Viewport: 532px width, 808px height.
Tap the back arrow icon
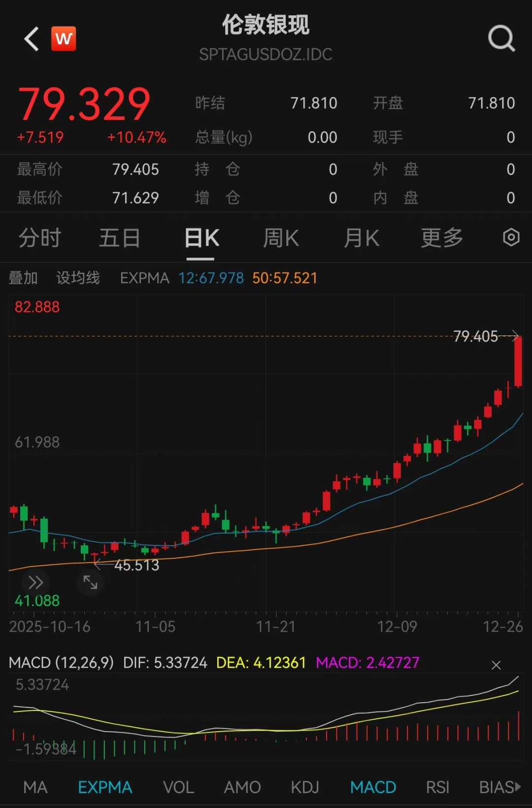(x=32, y=39)
